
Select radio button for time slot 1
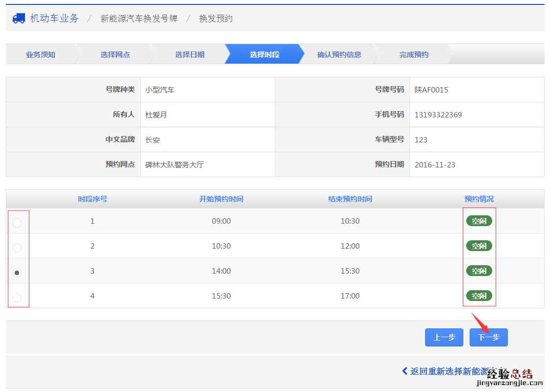click(x=17, y=223)
